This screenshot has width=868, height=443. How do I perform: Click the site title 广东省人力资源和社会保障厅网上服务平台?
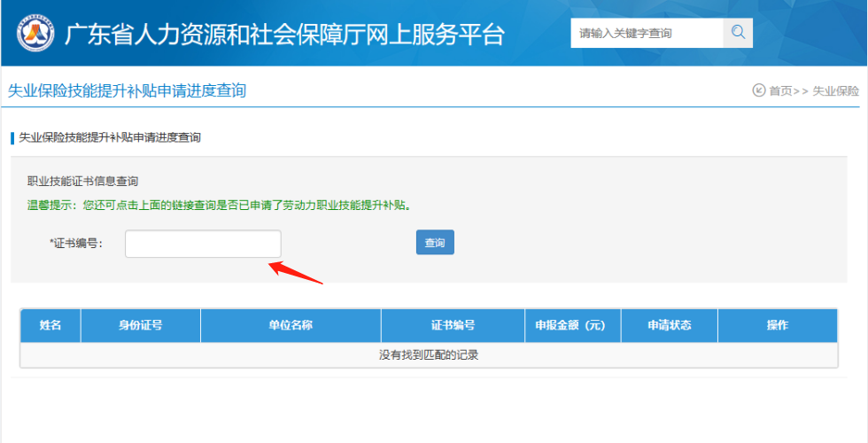pos(284,34)
